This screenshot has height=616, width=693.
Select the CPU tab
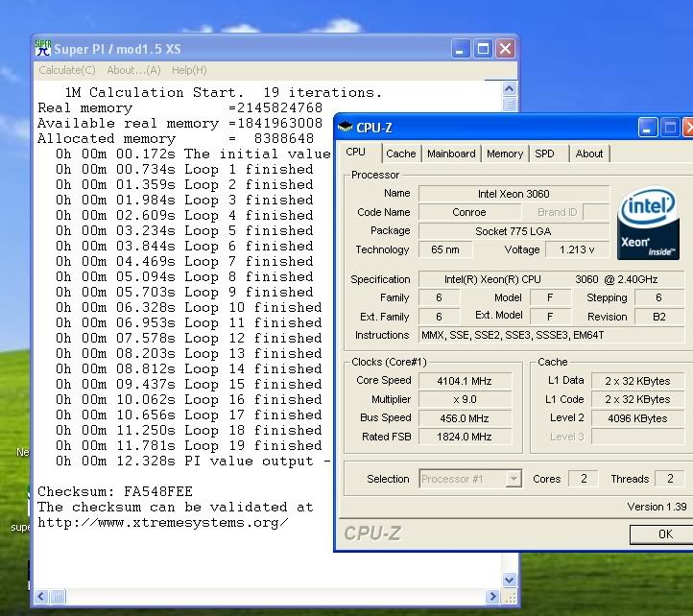pyautogui.click(x=356, y=152)
